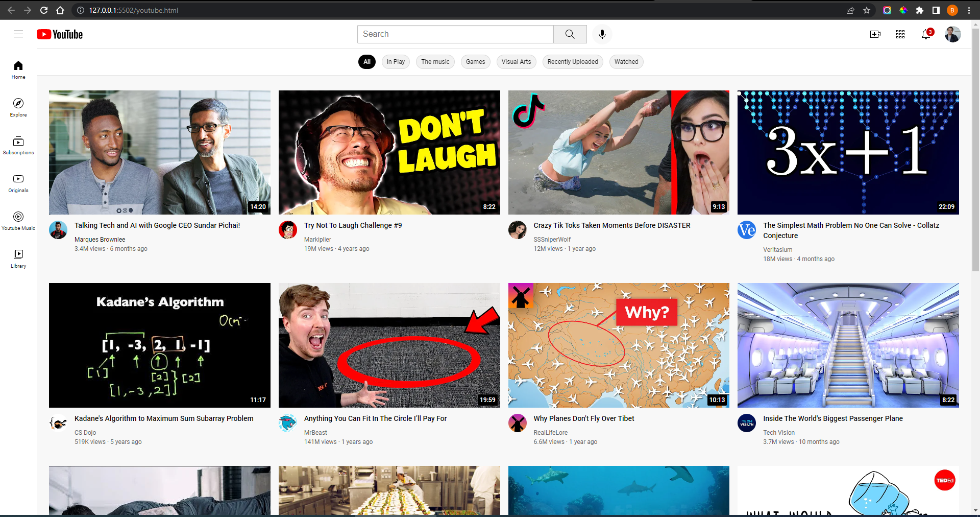Open MrBeast channel avatar
The image size is (980, 517).
click(x=288, y=423)
